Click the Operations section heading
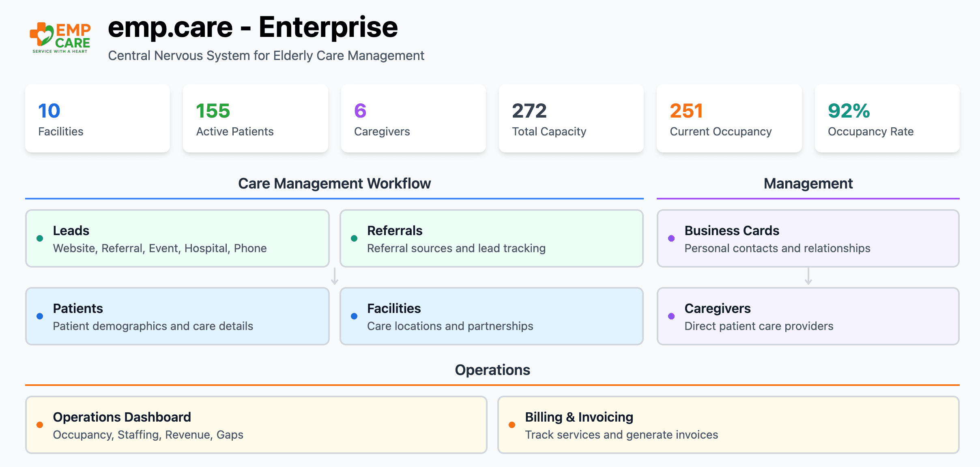 click(492, 370)
